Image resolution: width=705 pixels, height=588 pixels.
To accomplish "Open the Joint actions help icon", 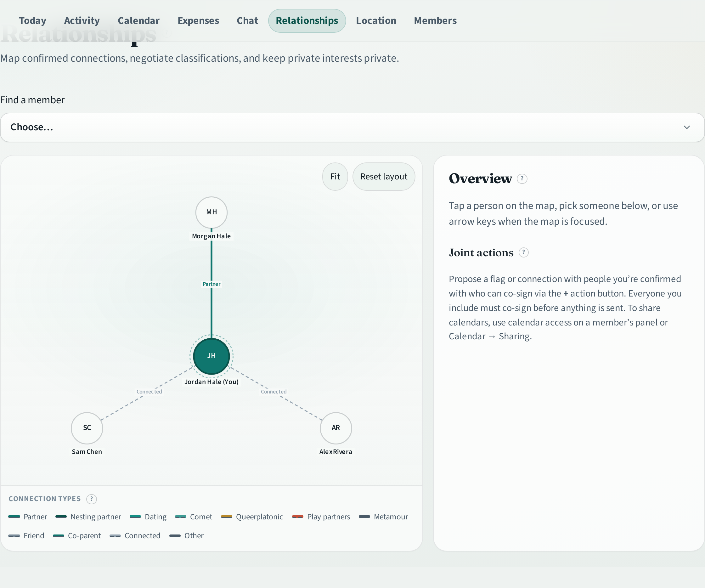I will (x=524, y=252).
